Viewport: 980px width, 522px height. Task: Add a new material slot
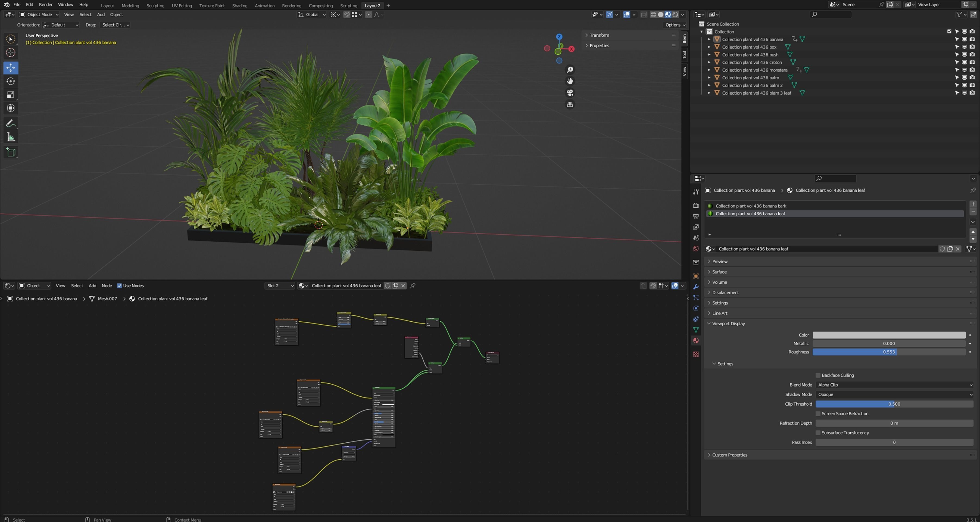(x=973, y=204)
